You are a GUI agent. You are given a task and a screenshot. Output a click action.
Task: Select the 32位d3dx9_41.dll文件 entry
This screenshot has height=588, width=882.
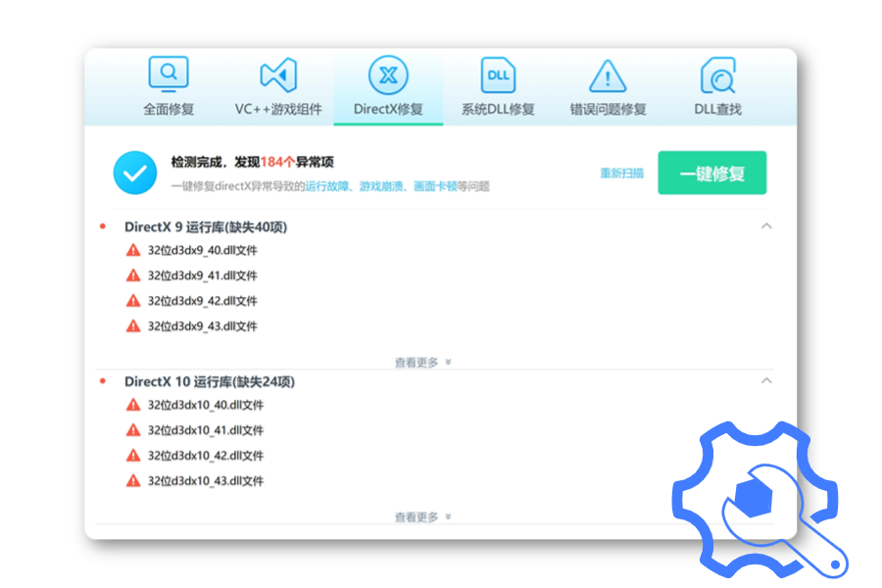[x=203, y=275]
